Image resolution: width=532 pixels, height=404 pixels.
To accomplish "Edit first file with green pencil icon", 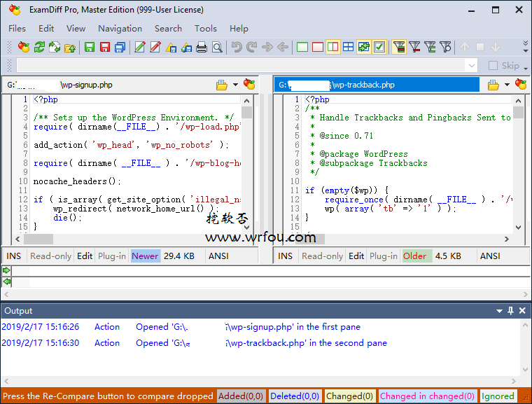I will (x=140, y=47).
